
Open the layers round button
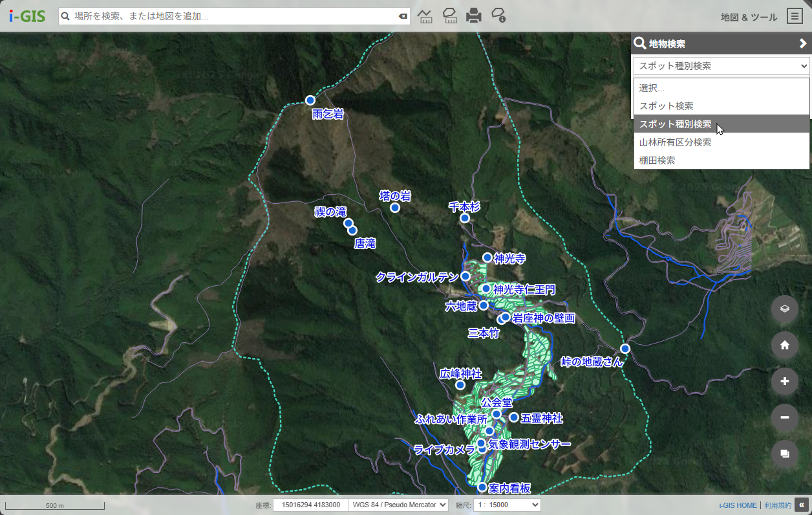[785, 309]
